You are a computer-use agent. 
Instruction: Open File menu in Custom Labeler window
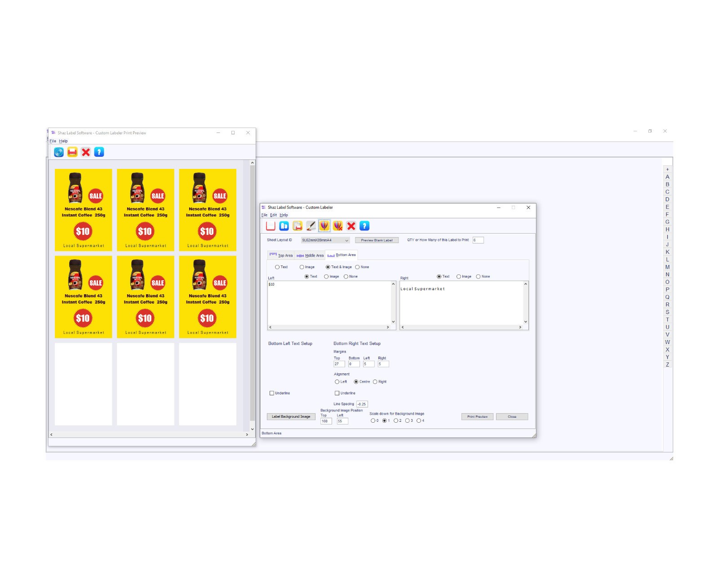click(x=264, y=215)
